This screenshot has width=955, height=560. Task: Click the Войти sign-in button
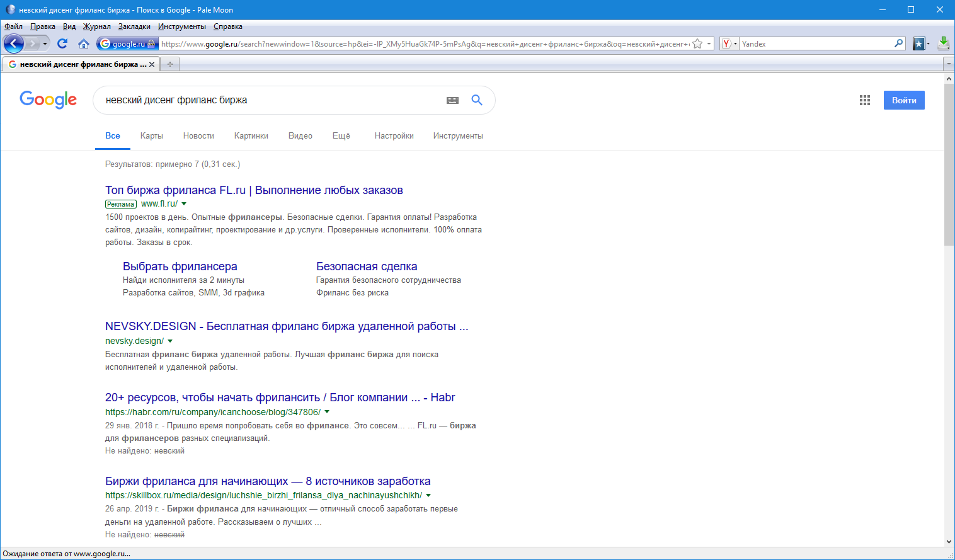[x=904, y=100]
